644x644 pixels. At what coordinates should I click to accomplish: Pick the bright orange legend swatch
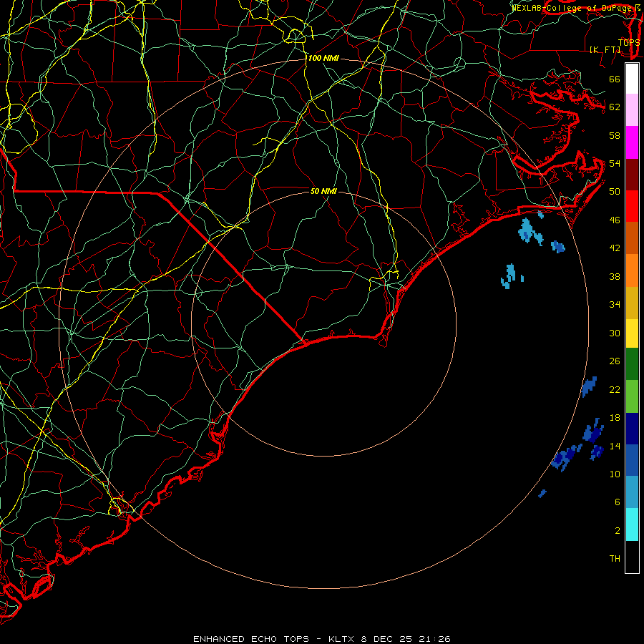click(x=632, y=270)
